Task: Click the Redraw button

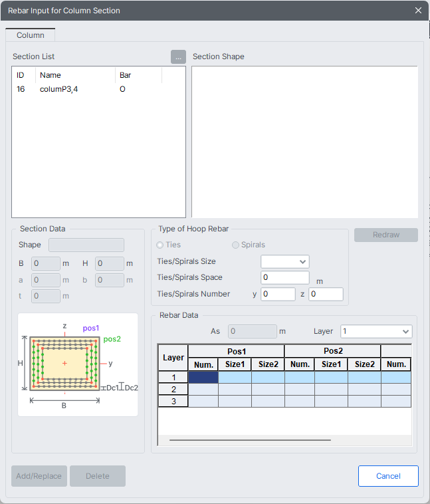Action: [x=386, y=235]
